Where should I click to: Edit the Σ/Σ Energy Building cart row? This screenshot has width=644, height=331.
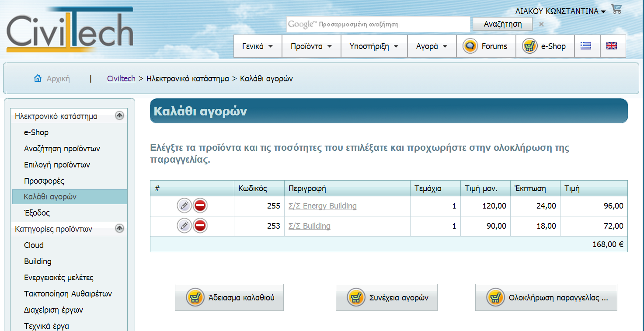[x=184, y=206]
